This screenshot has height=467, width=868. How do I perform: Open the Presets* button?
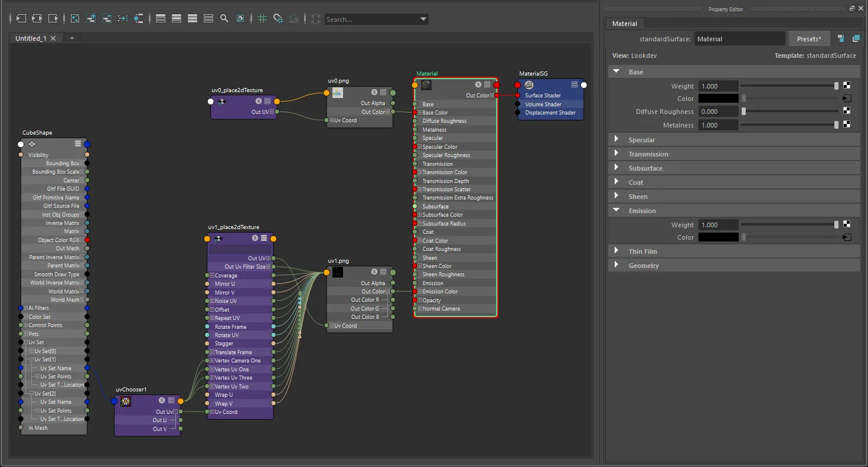point(809,39)
